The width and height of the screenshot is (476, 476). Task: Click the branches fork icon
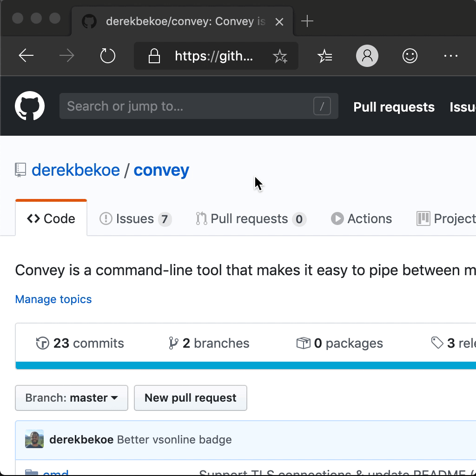173,344
